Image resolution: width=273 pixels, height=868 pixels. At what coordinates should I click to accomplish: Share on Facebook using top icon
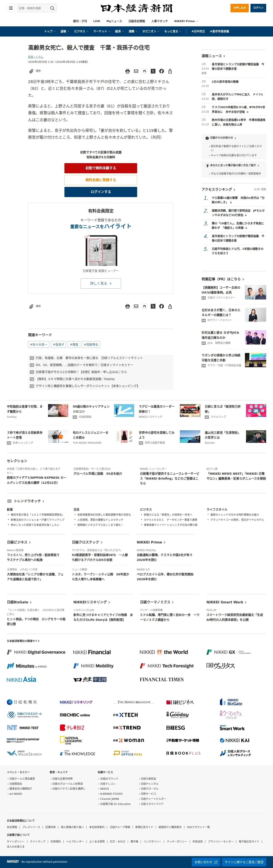(x=162, y=71)
